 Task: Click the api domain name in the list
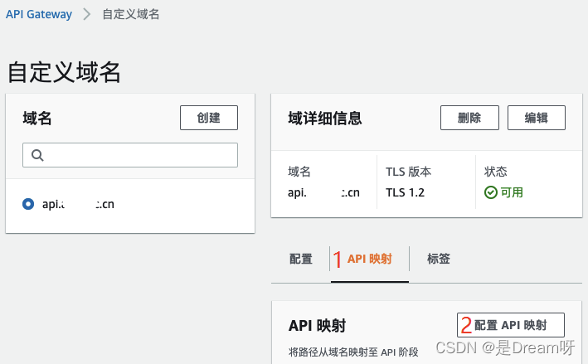click(x=78, y=204)
